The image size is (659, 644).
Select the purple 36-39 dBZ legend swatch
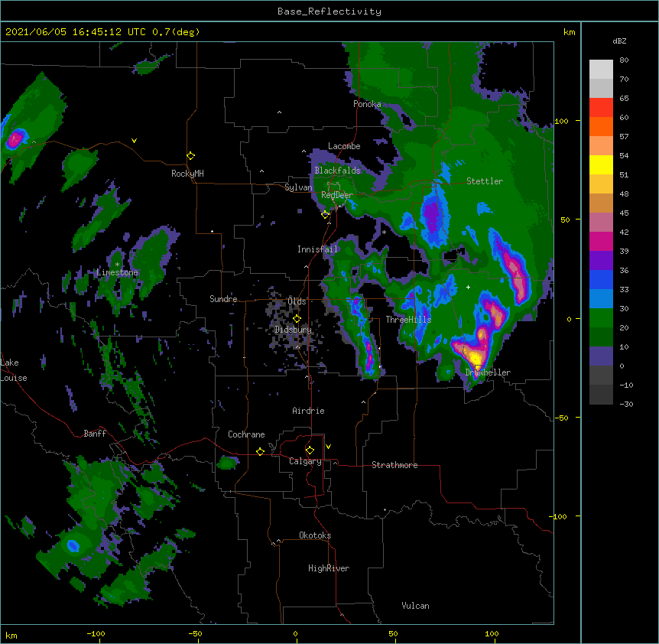(601, 260)
